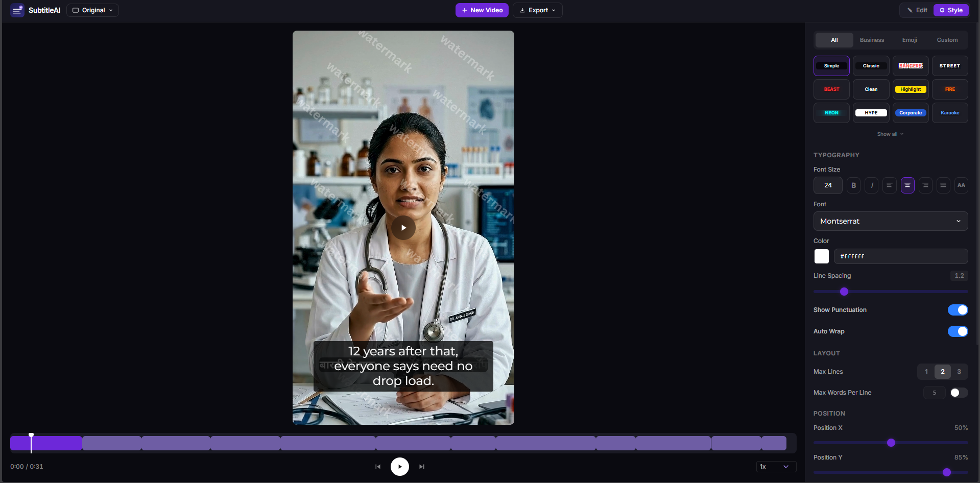980x483 pixels.
Task: Switch to the Emoji styles tab
Action: click(909, 40)
